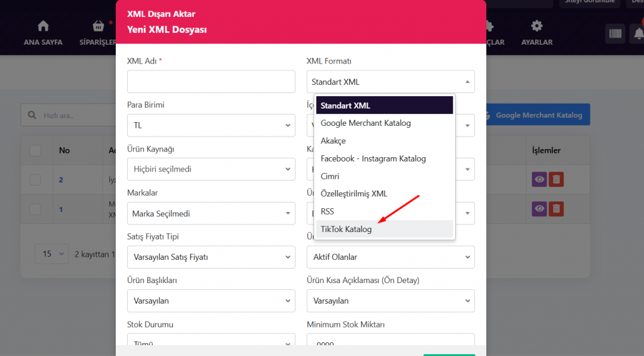Click the Siparişler basket icon
The image size is (644, 356).
[x=98, y=26]
